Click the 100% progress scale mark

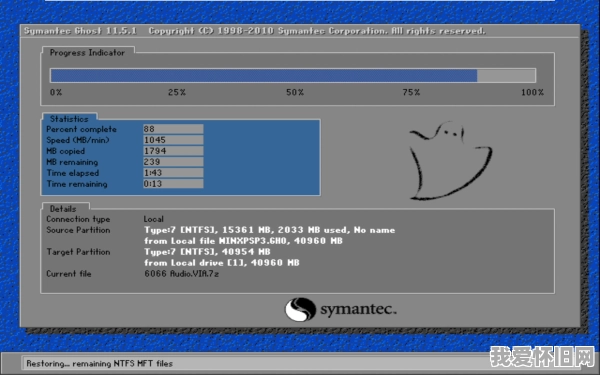click(x=532, y=92)
